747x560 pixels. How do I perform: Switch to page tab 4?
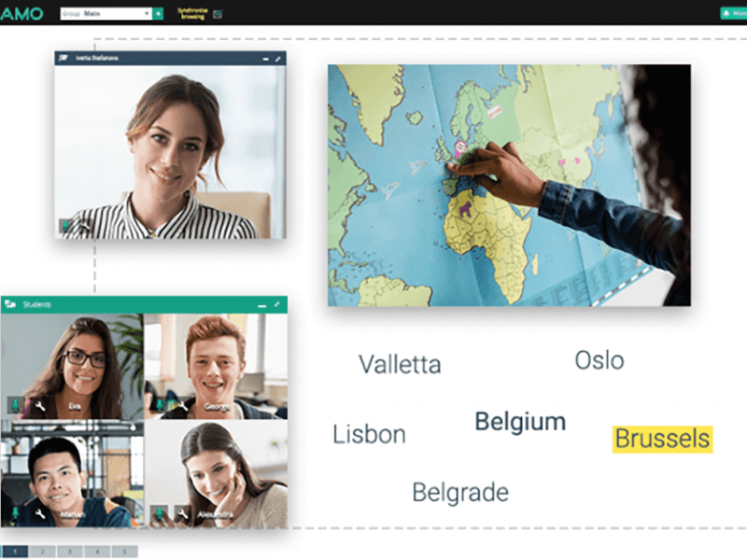point(97,552)
